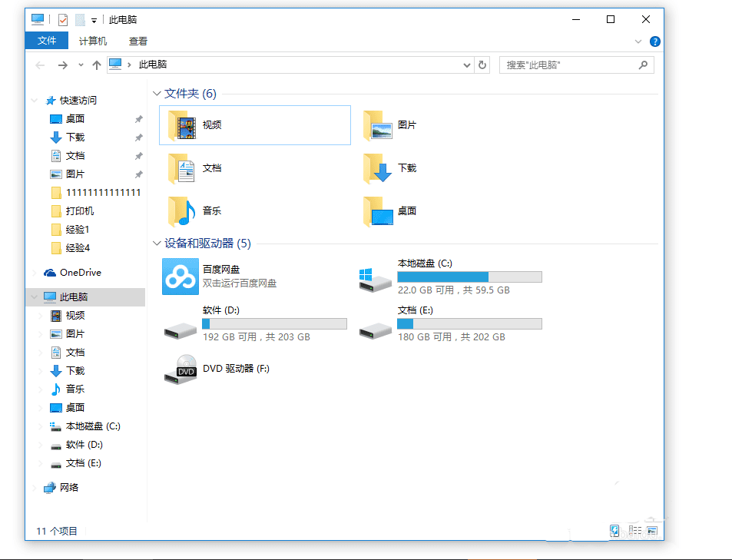Click the properties quick access toolbar icon
This screenshot has height=560, width=732.
63,20
